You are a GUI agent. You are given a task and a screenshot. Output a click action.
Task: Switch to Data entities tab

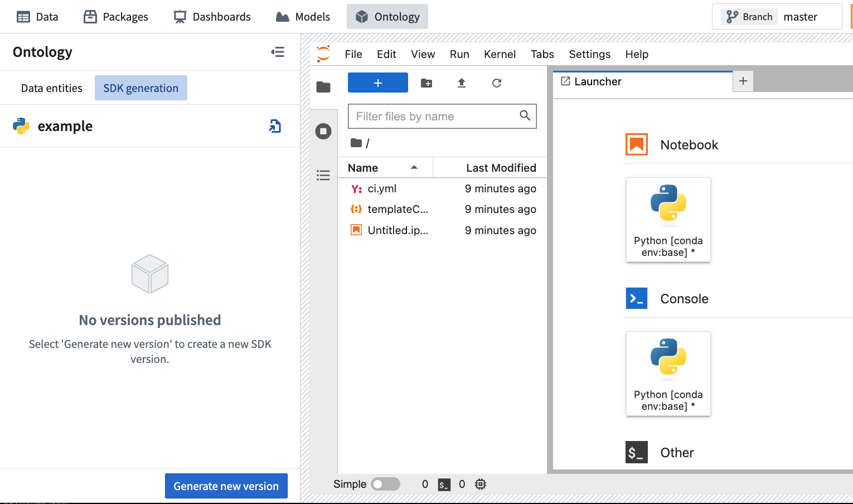point(52,88)
